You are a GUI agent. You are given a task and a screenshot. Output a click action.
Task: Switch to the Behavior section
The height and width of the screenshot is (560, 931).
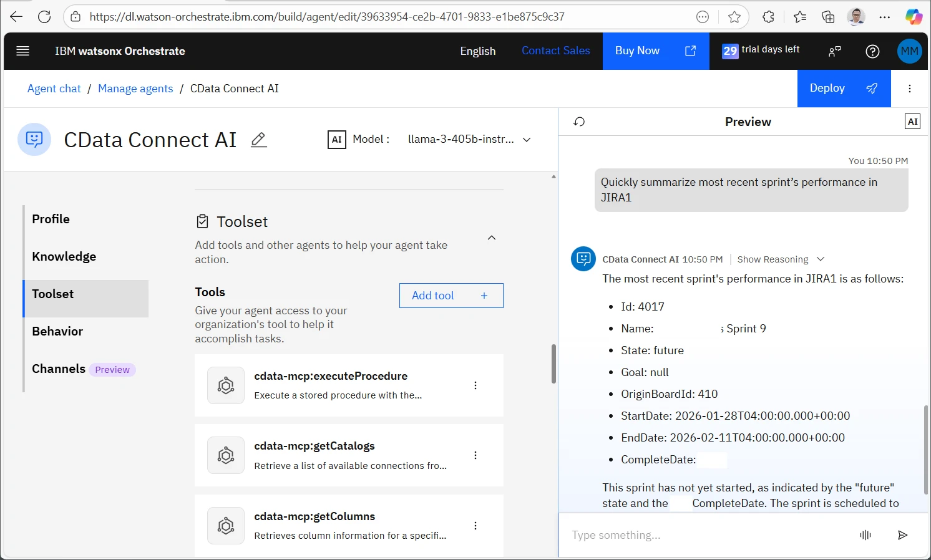tap(57, 331)
